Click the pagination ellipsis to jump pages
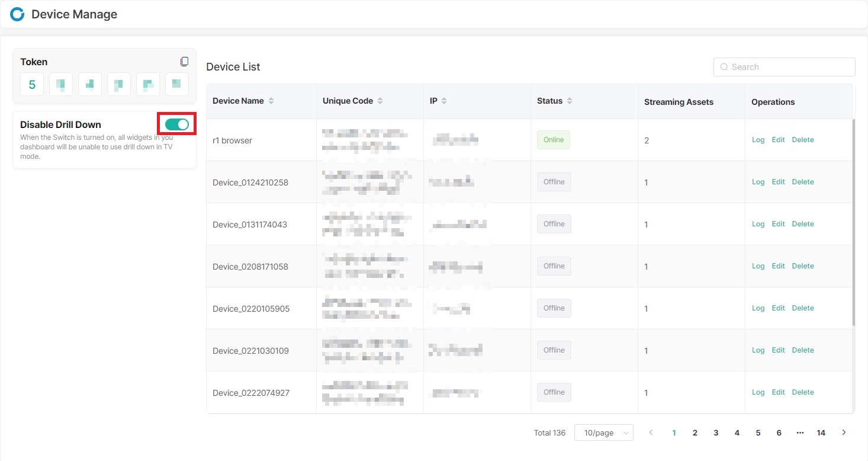This screenshot has width=868, height=461. coord(800,433)
